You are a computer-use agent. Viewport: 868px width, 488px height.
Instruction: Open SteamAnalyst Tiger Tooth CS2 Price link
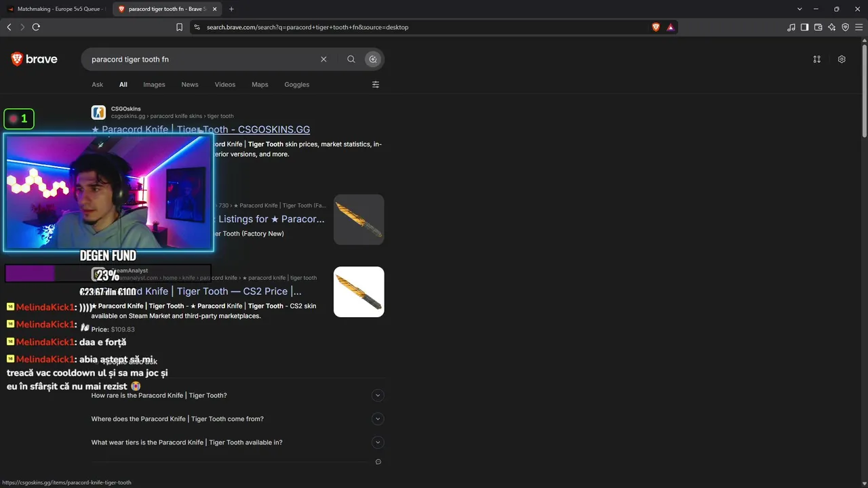218,291
